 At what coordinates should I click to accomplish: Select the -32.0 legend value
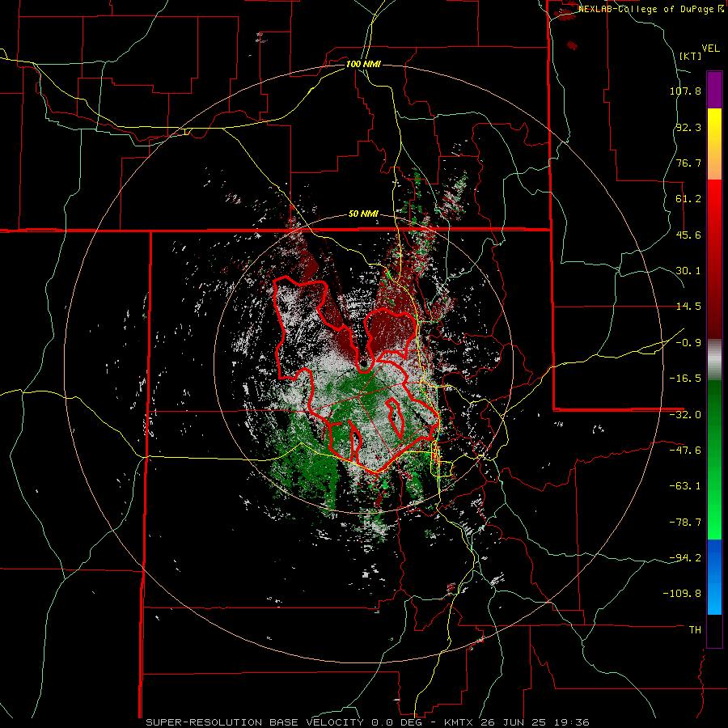(x=685, y=415)
